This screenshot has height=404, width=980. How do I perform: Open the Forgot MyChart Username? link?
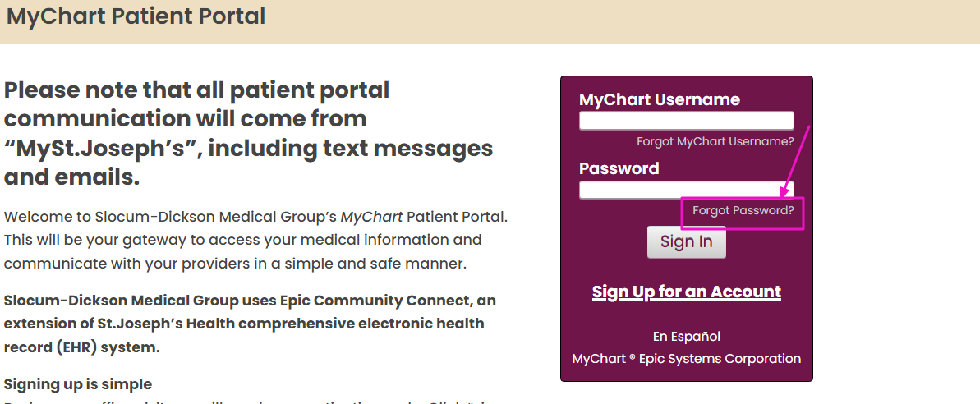(715, 142)
